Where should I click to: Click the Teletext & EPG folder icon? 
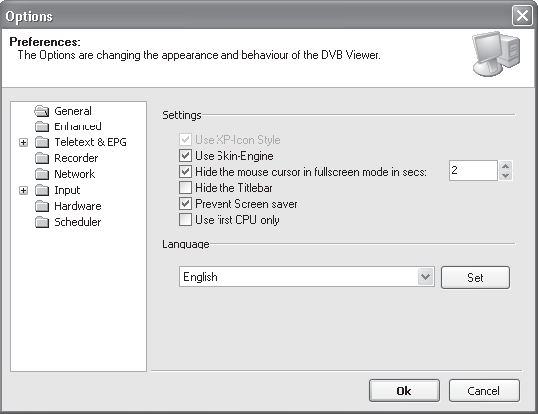tap(42, 142)
